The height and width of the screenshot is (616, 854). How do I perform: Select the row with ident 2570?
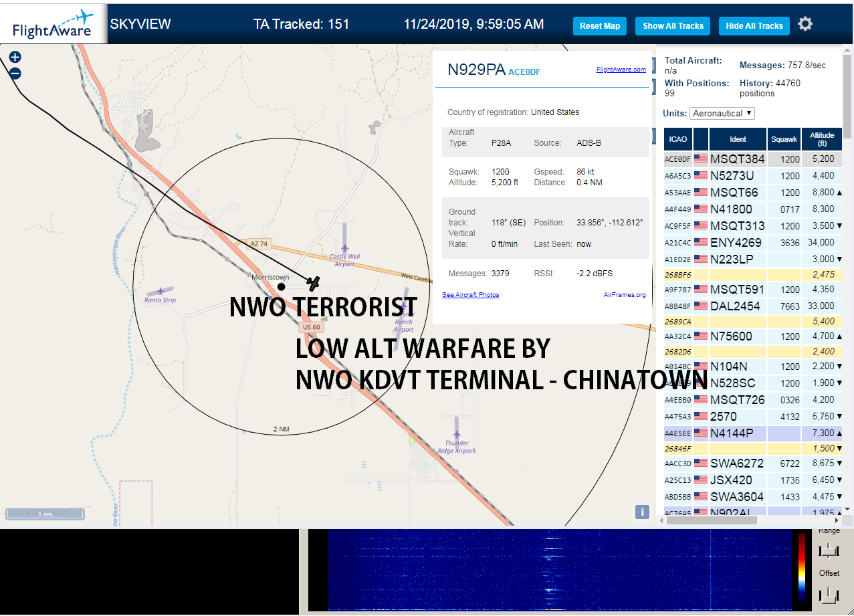[753, 417]
